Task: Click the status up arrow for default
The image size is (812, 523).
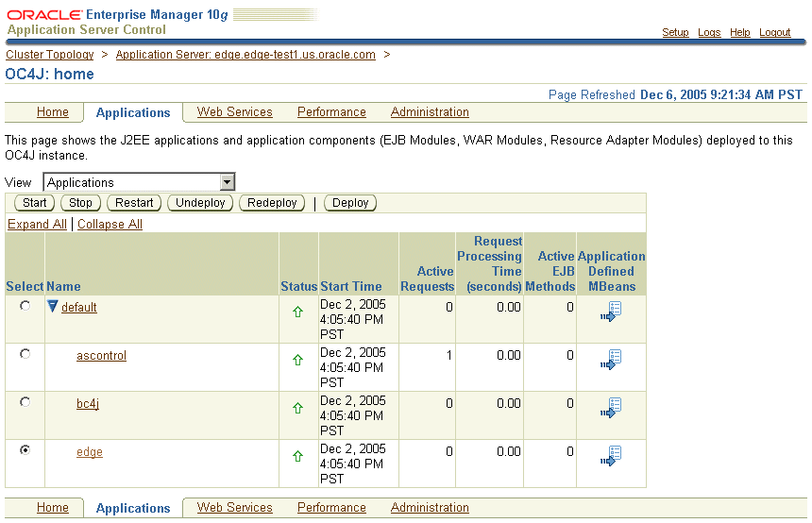Action: tap(297, 312)
